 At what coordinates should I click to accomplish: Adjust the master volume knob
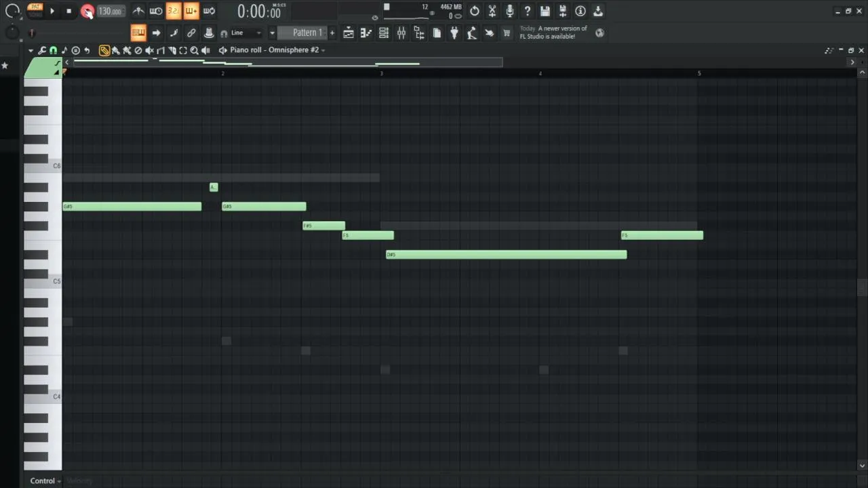(12, 11)
